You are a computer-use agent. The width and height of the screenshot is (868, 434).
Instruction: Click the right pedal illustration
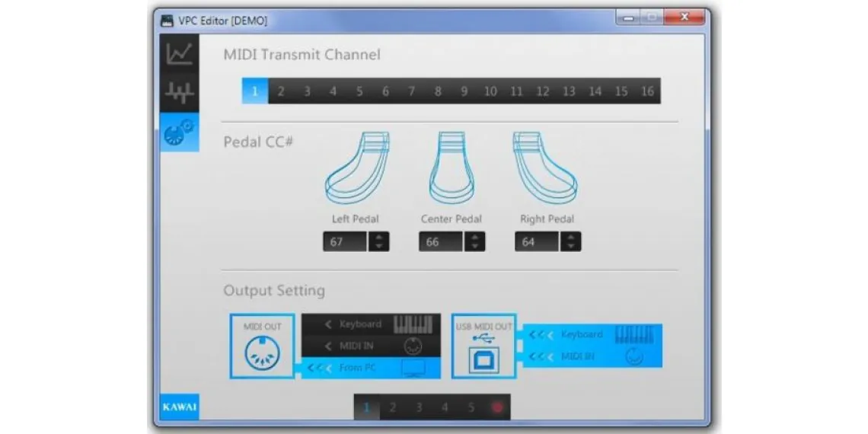point(545,168)
